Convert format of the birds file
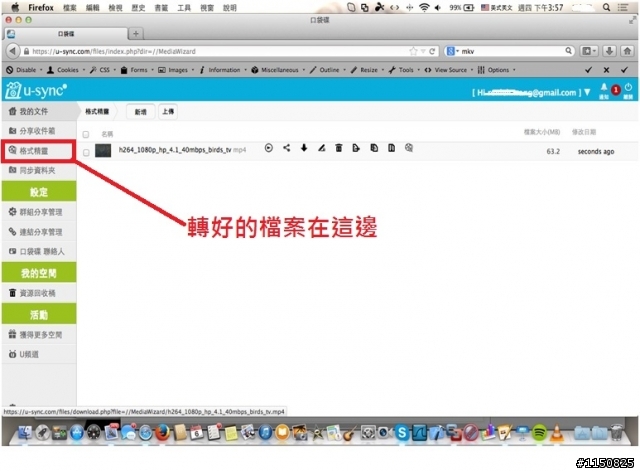 (409, 148)
